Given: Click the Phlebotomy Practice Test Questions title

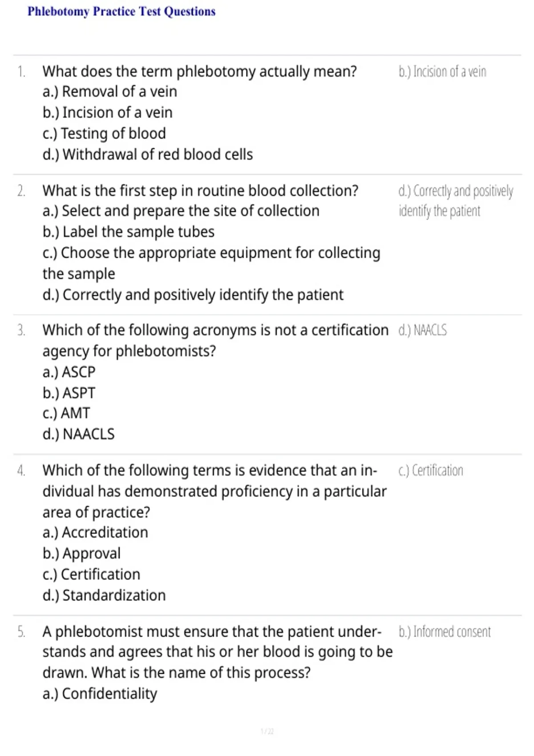Looking at the screenshot, I should (121, 12).
